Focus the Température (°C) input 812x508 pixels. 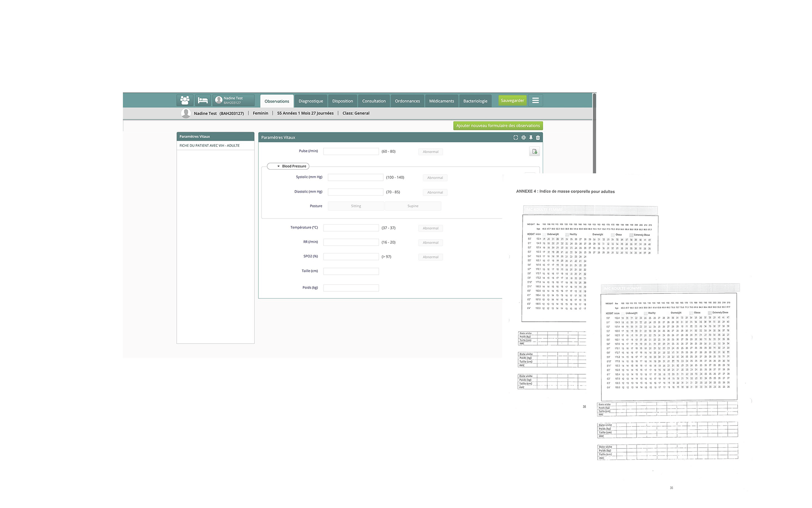(351, 228)
